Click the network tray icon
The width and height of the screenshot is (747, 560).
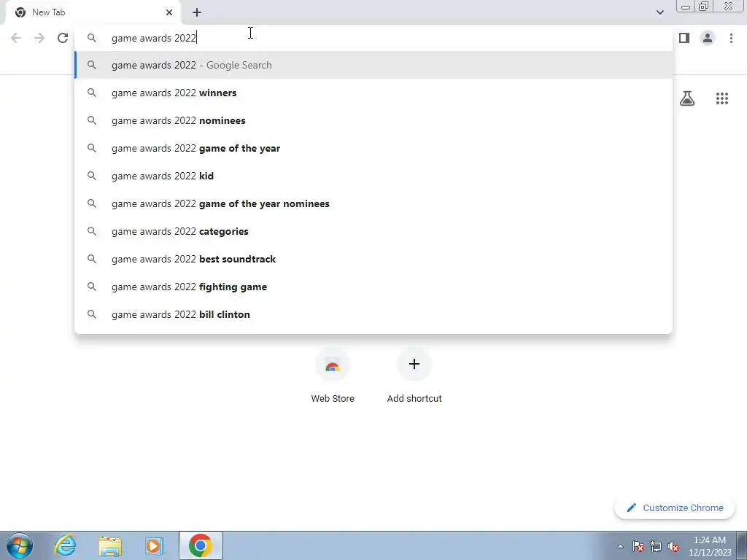click(x=656, y=546)
